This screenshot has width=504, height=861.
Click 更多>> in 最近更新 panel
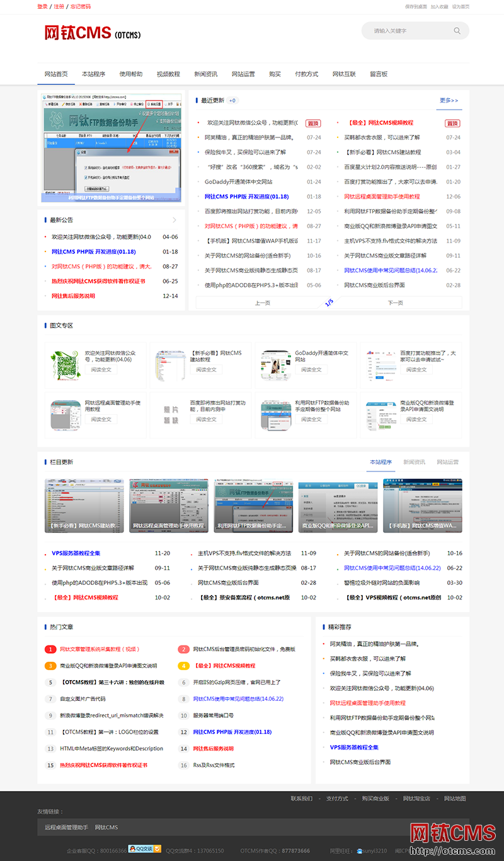click(x=449, y=100)
